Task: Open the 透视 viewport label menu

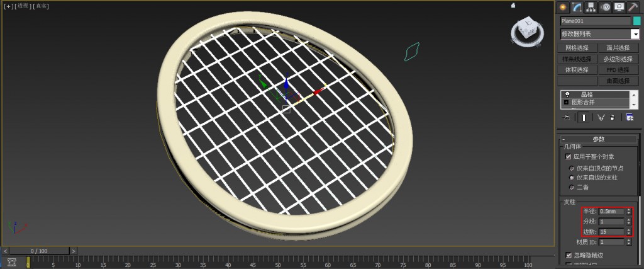Action: point(22,6)
